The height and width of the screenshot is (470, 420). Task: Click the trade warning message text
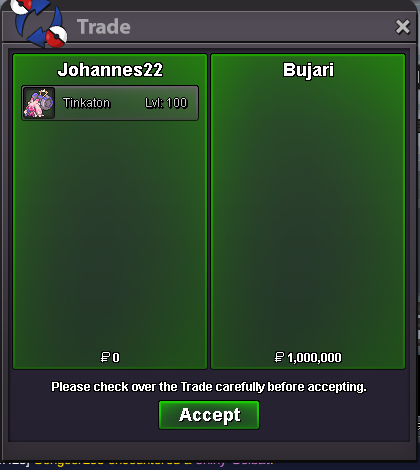[x=209, y=387]
